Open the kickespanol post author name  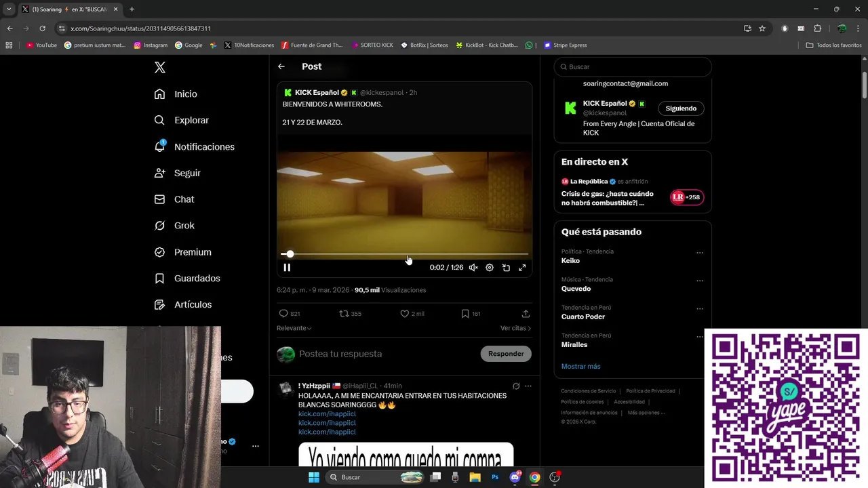coord(317,93)
